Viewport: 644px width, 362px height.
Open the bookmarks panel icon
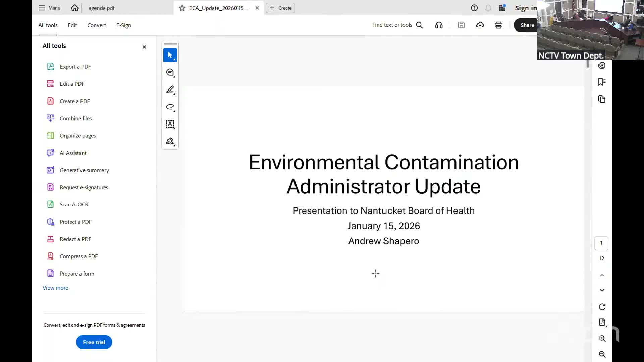click(x=602, y=82)
